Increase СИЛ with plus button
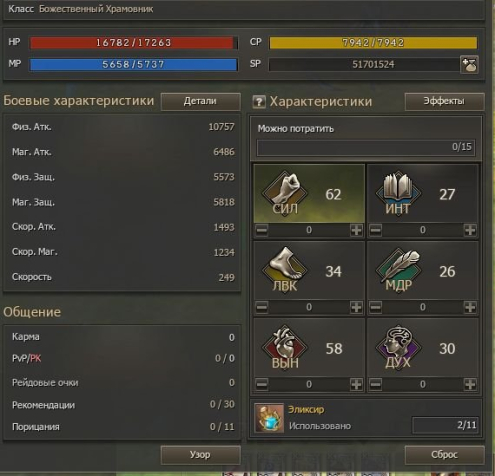The width and height of the screenshot is (495, 476). click(x=356, y=230)
